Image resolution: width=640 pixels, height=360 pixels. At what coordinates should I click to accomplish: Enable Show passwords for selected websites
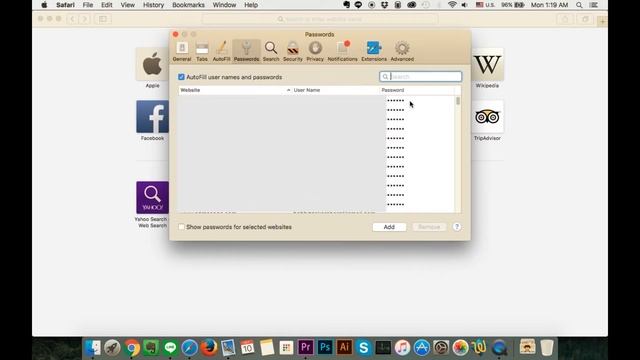[x=181, y=227]
